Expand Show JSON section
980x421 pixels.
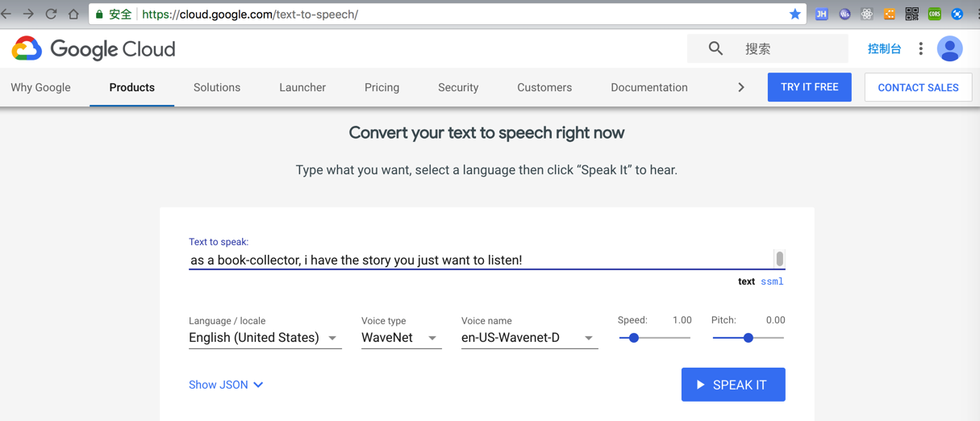point(226,385)
